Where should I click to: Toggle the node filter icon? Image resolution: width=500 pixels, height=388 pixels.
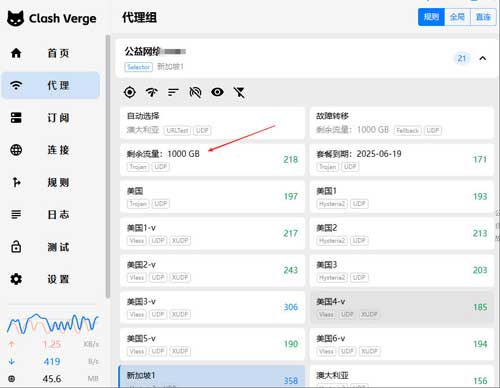(239, 92)
